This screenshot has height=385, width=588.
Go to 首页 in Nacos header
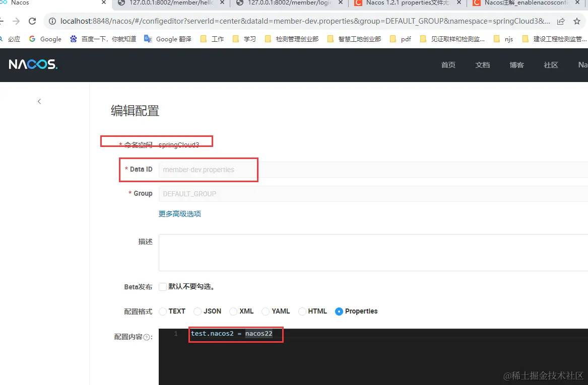(x=448, y=65)
